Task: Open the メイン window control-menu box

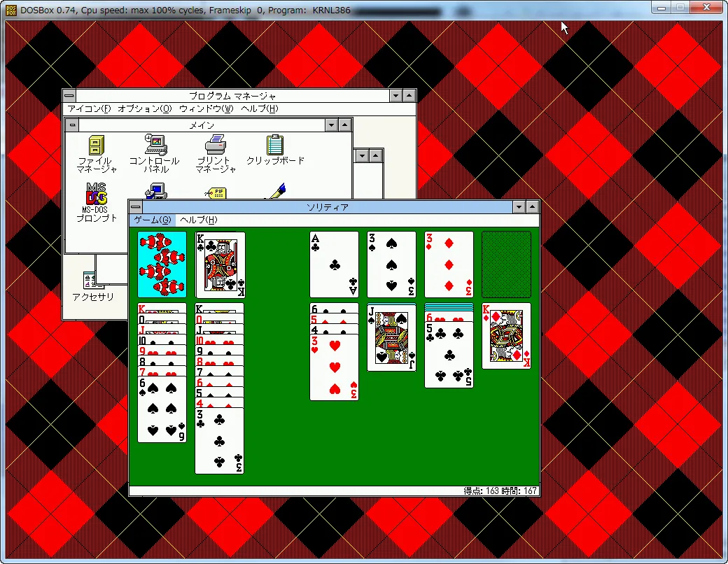Action: (x=72, y=125)
